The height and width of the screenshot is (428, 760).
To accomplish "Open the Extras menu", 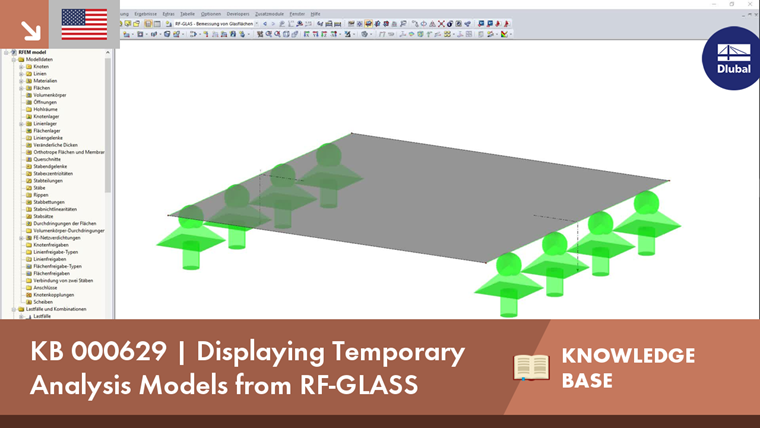I will (x=168, y=14).
